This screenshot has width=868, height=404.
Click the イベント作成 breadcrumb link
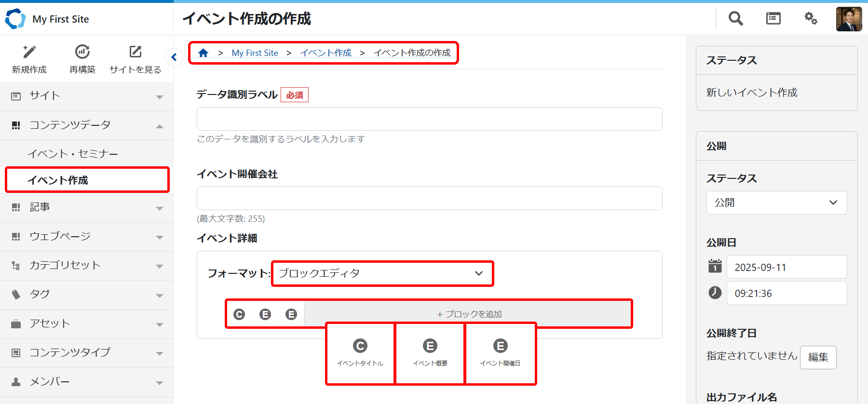click(325, 53)
